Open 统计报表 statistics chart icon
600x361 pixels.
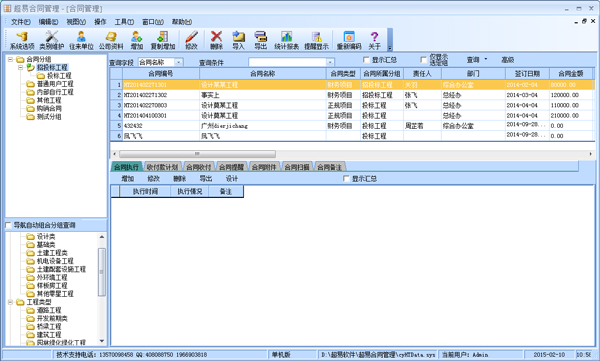pyautogui.click(x=286, y=40)
